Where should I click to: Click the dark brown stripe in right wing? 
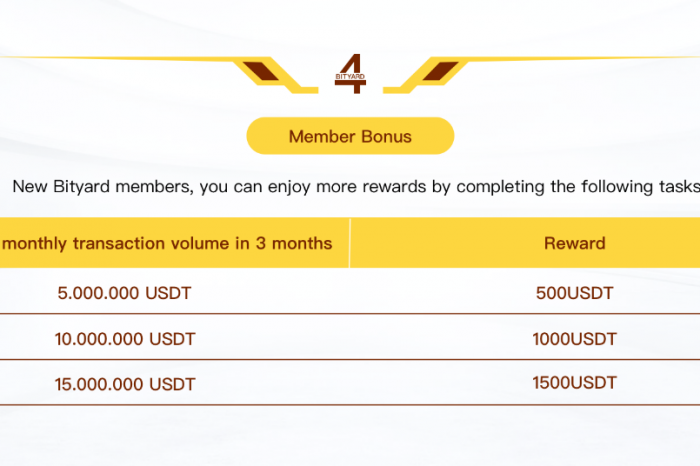click(x=440, y=71)
